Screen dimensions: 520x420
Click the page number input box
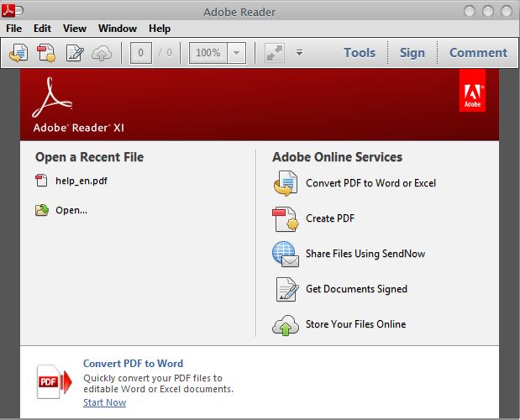[x=141, y=53]
